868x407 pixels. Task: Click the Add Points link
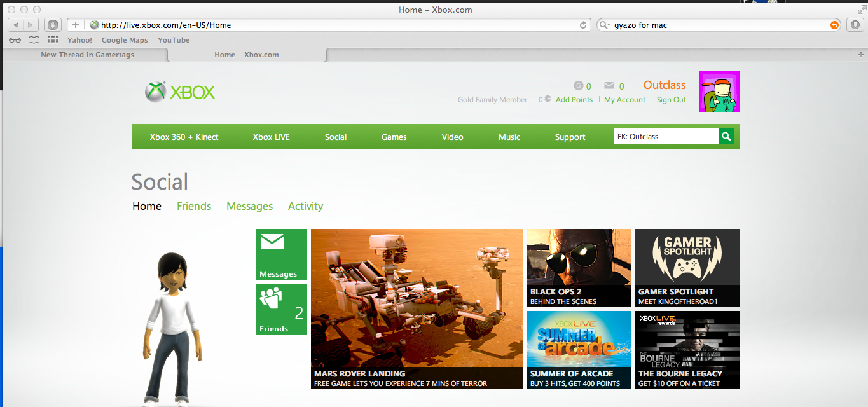[x=574, y=100]
